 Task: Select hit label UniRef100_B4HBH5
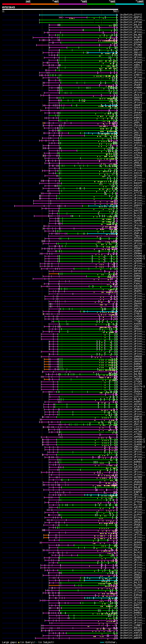[131, 140]
